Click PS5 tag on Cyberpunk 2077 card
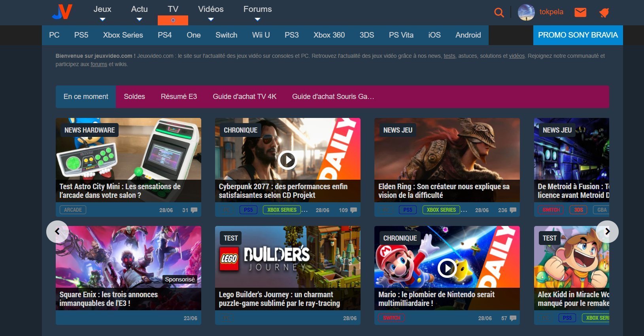This screenshot has height=336, width=644. tap(248, 210)
